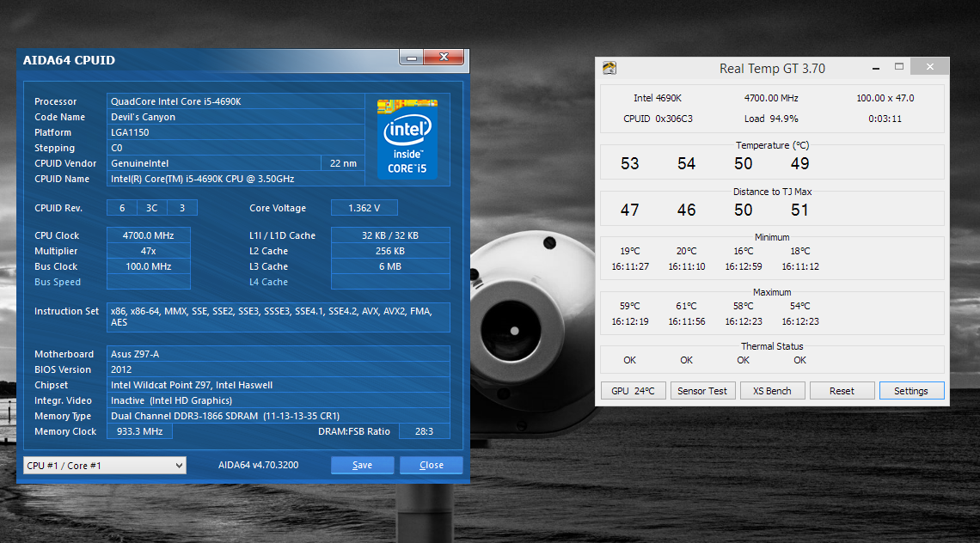Click the chipset 'Intel Wildcat Point Z97, Intel Haswell'
The height and width of the screenshot is (543, 980).
pyautogui.click(x=192, y=385)
